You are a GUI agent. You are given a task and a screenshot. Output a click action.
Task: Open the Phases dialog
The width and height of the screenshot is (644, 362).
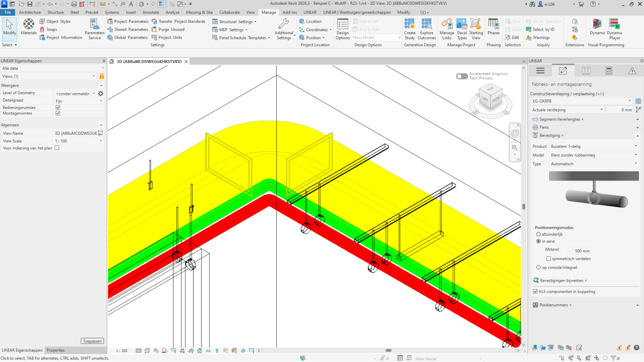(493, 27)
